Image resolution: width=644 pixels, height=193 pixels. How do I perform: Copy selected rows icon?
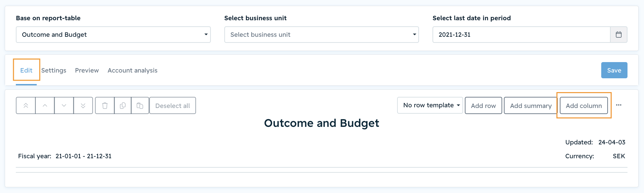[x=123, y=106]
